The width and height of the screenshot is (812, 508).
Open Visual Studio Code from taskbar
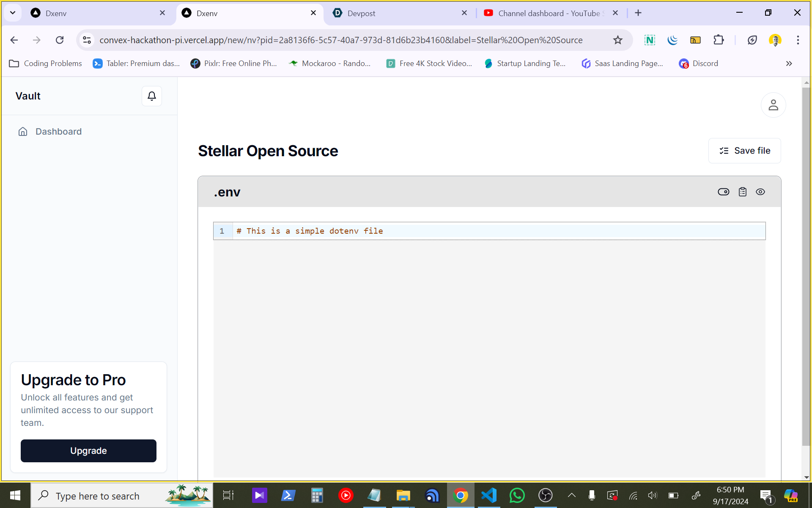[488, 495]
